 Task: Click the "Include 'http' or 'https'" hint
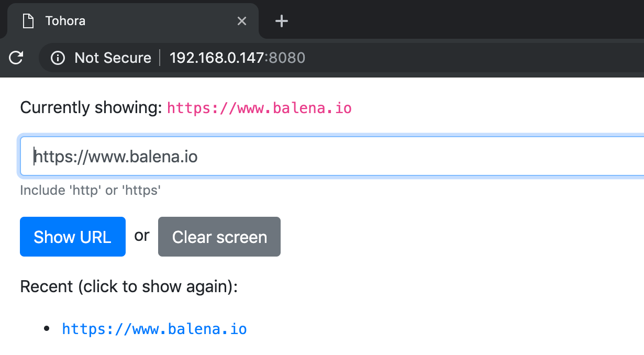tap(90, 190)
